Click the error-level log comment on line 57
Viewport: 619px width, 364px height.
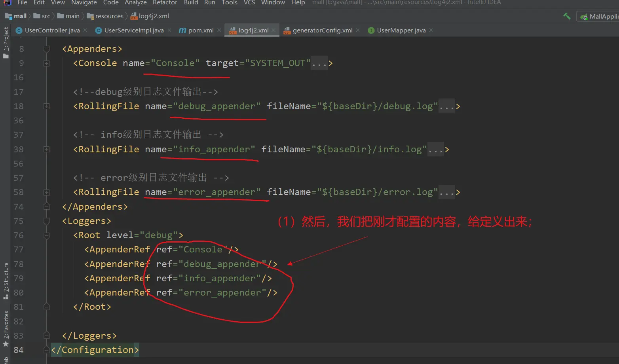coord(151,178)
